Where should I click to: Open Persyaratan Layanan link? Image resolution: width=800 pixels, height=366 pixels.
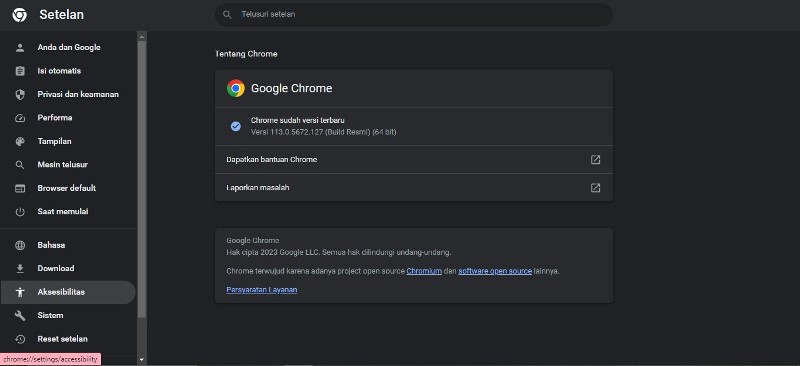(x=262, y=290)
